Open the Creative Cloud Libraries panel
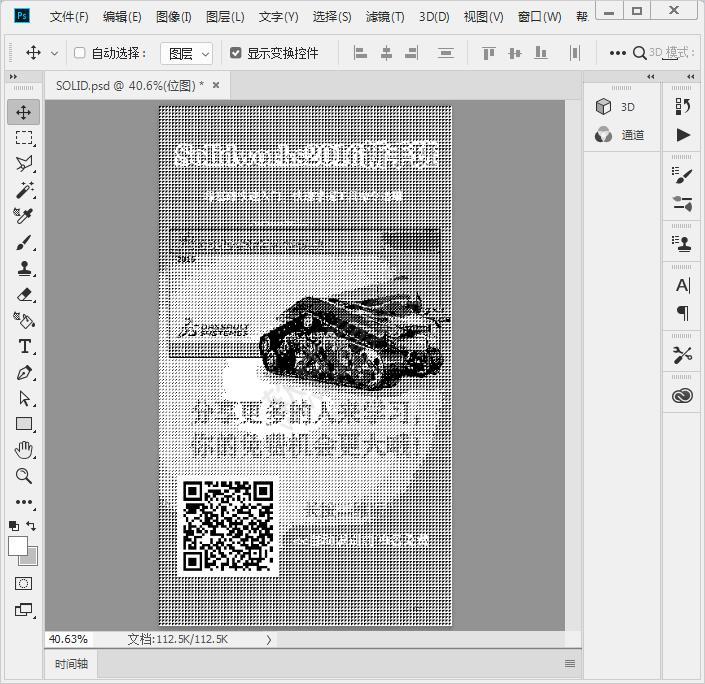The width and height of the screenshot is (705, 684). (x=683, y=396)
